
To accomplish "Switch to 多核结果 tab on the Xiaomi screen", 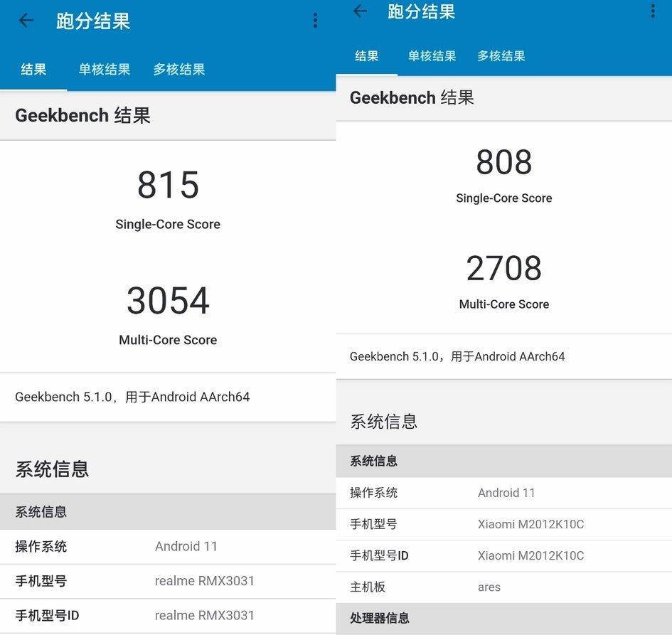I will [x=501, y=56].
